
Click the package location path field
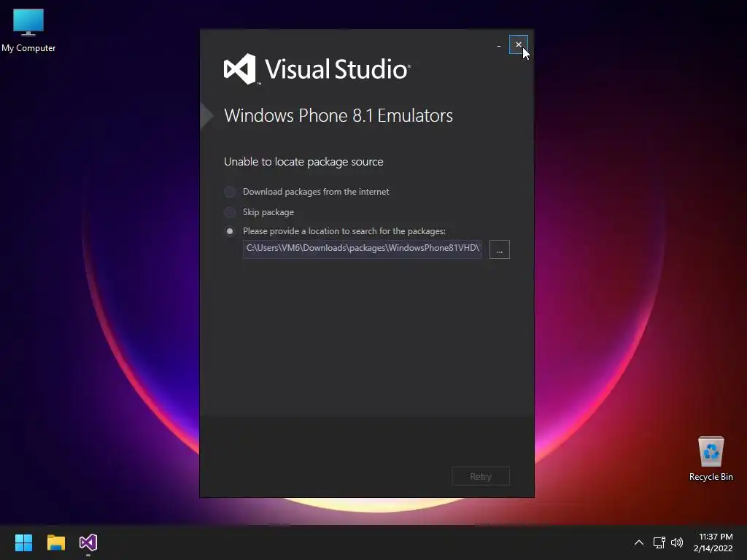pyautogui.click(x=362, y=249)
